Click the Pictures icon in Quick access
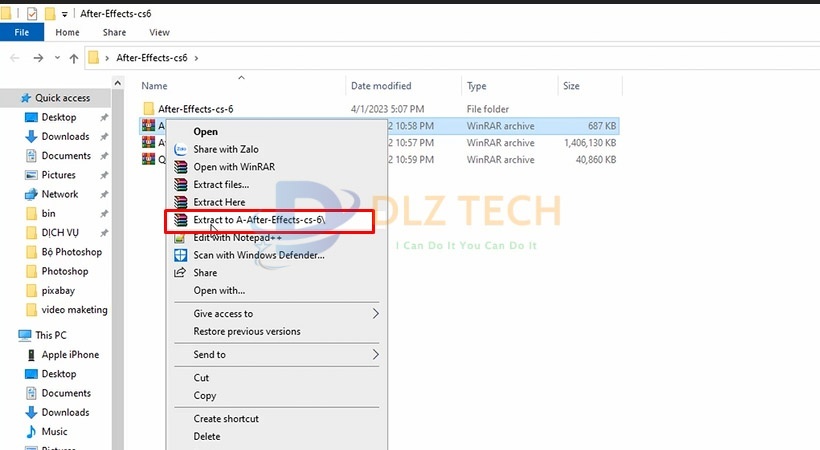This screenshot has width=820, height=450. 31,175
